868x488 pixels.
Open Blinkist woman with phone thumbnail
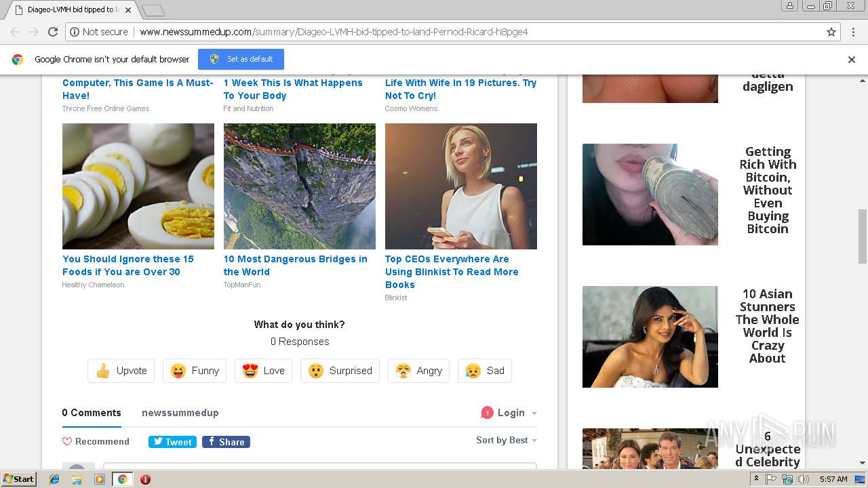pos(461,186)
